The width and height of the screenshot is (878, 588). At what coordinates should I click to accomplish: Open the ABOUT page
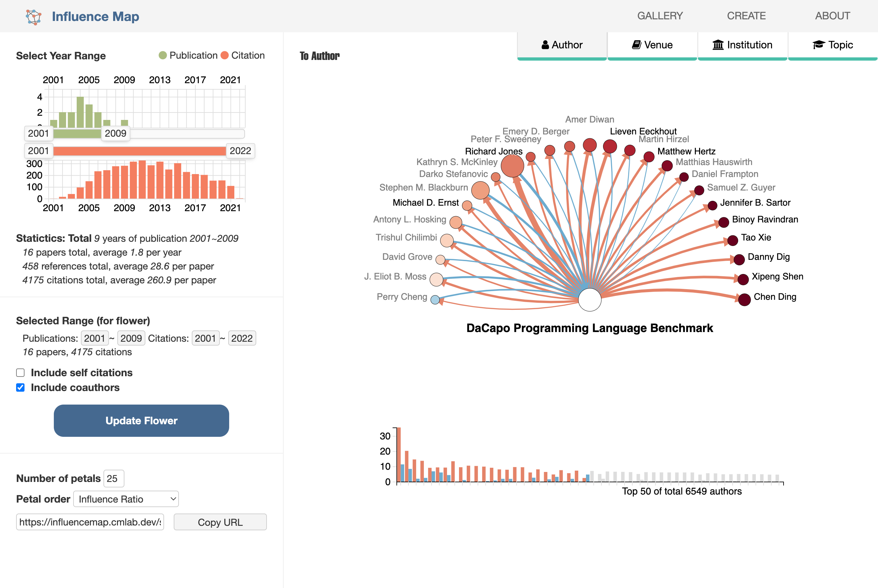[832, 16]
